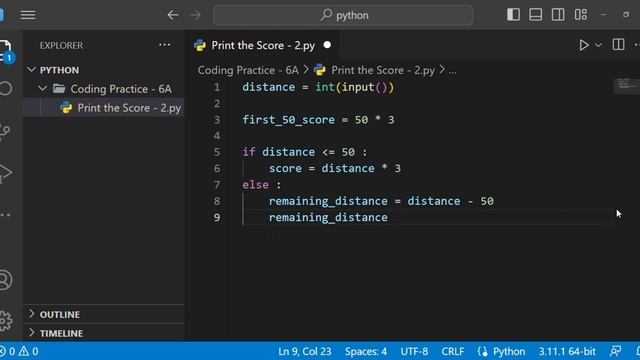This screenshot has height=360, width=640.
Task: Restore down the window
Action: click(x=626, y=15)
